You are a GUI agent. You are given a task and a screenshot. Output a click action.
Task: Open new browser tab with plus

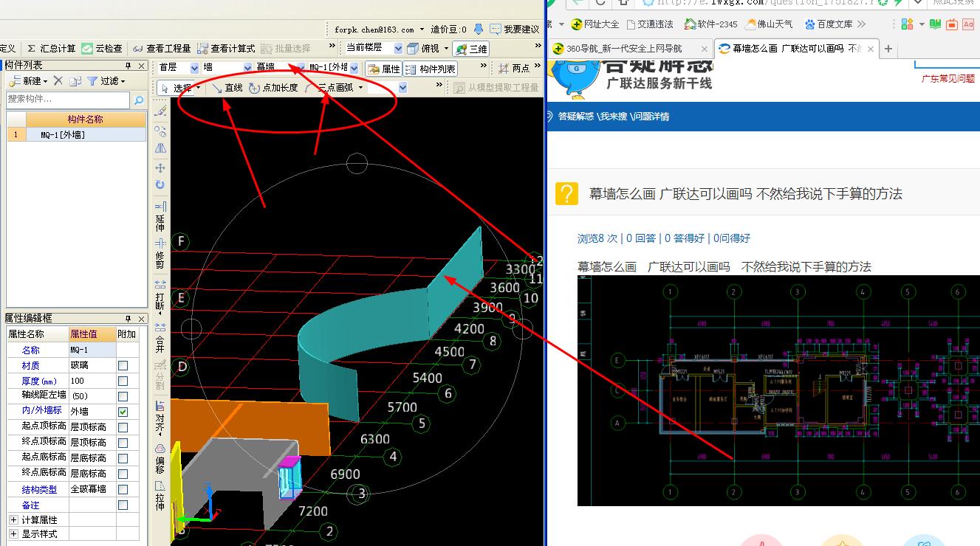[x=888, y=49]
